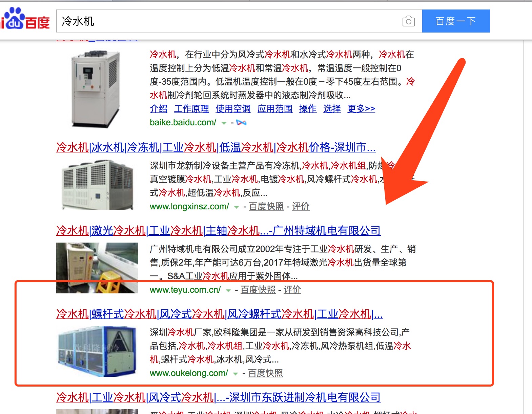Expand arrow beside www.longxinsz.com

237,207
